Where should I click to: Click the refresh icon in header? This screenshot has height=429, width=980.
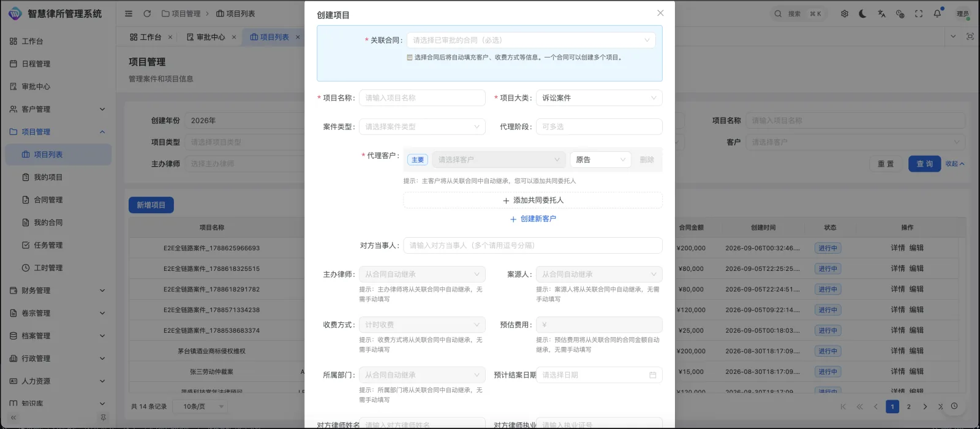tap(147, 13)
